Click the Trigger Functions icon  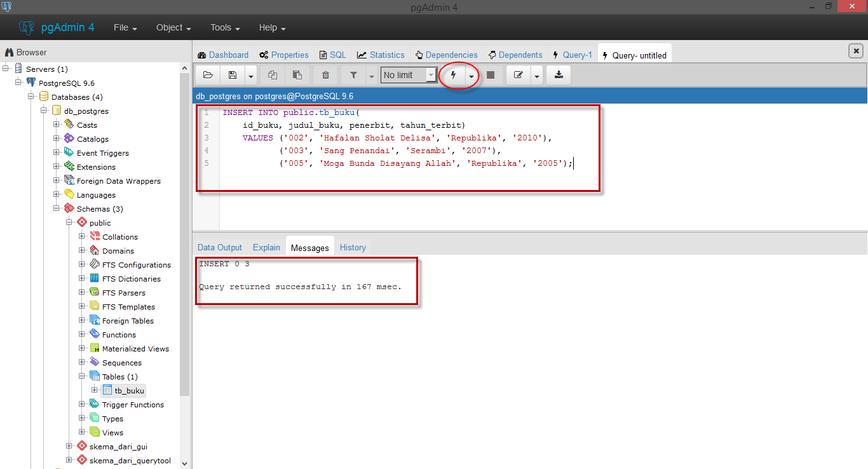pos(94,404)
